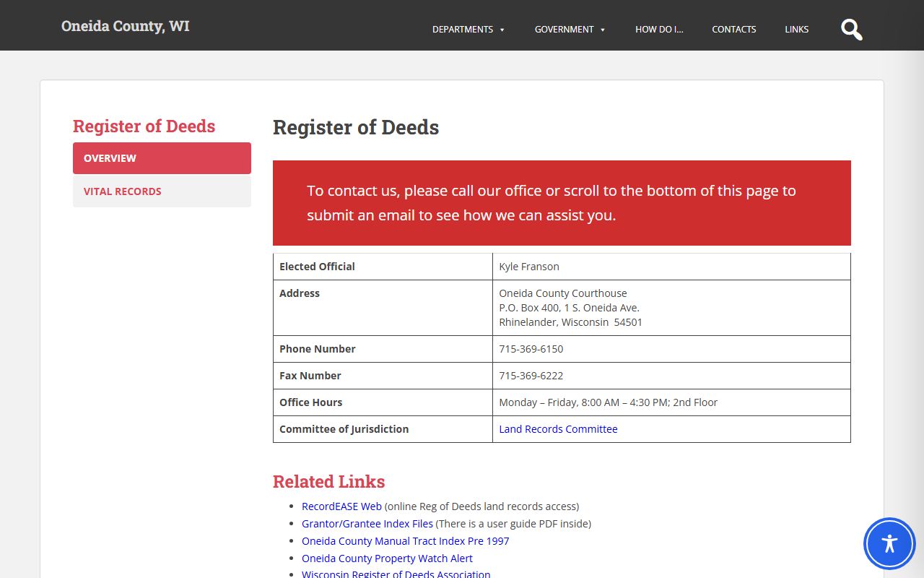
Task: Go to the Contacts page
Action: pos(734,30)
